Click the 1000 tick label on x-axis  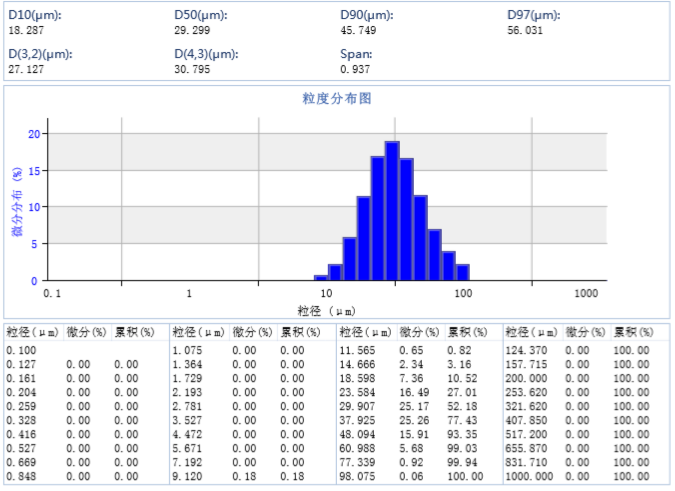(585, 293)
